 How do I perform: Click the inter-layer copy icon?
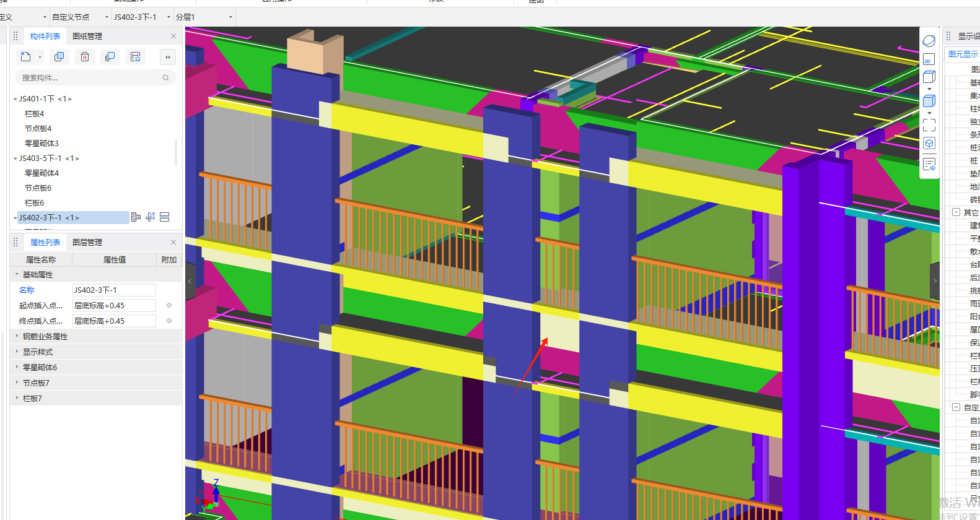pos(110,57)
